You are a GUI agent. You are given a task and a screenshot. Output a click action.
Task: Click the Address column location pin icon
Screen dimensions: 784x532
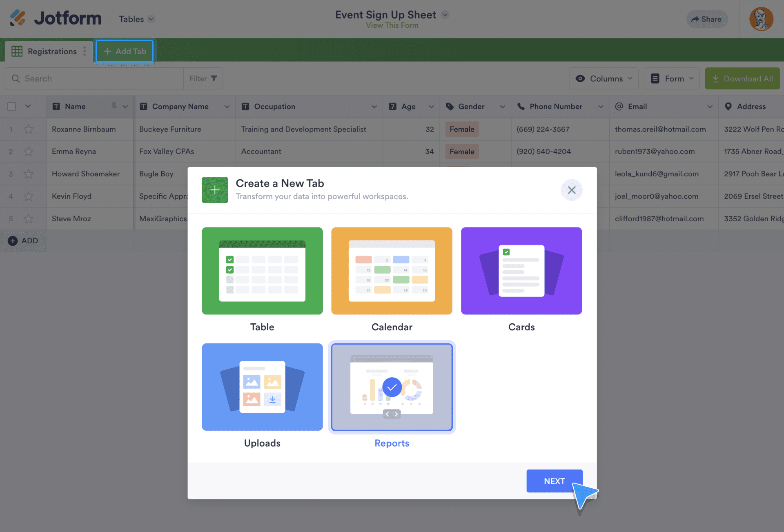click(x=728, y=106)
